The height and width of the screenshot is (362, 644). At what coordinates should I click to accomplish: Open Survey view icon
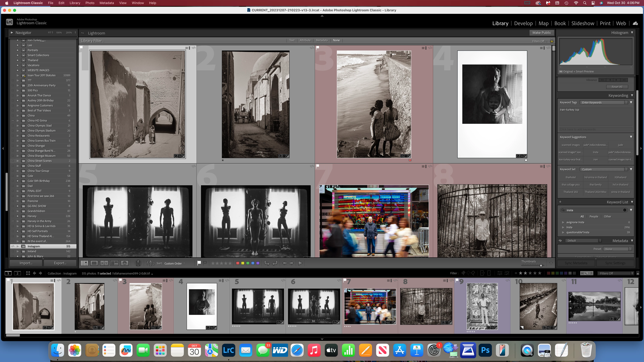click(114, 263)
